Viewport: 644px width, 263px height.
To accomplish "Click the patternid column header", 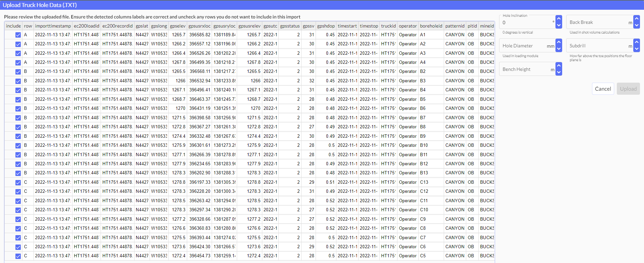I will [x=454, y=26].
